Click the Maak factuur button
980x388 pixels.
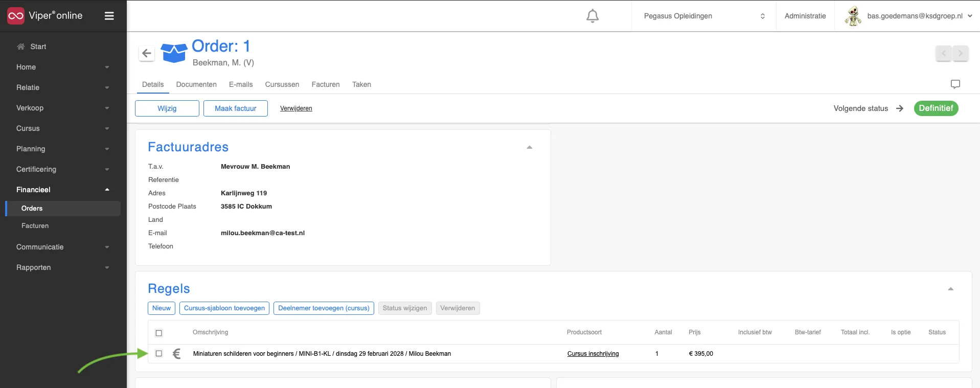pyautogui.click(x=236, y=108)
